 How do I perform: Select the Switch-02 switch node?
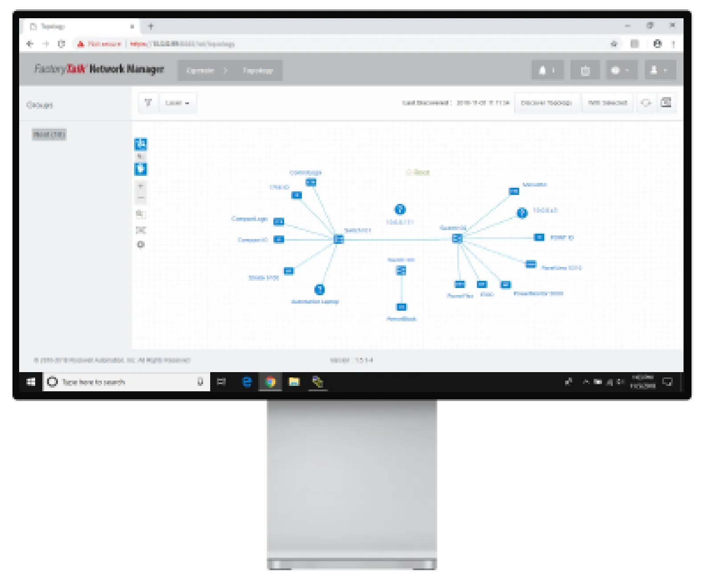(457, 239)
